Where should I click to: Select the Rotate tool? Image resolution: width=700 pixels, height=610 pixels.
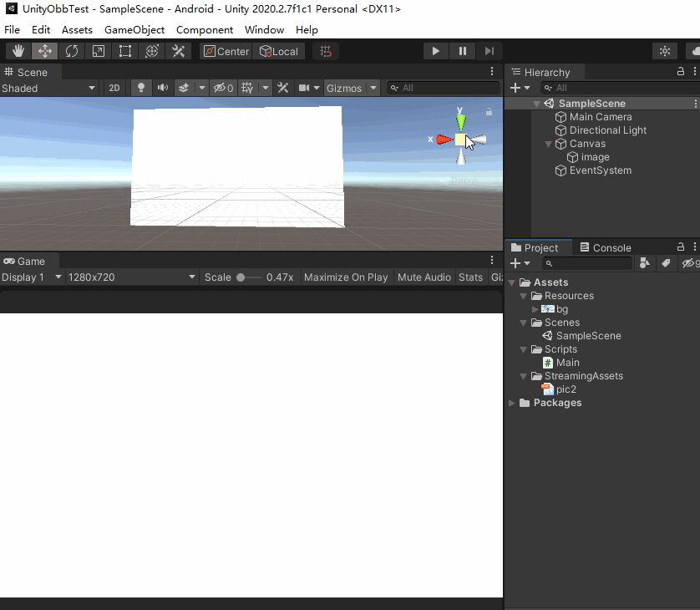pyautogui.click(x=71, y=50)
